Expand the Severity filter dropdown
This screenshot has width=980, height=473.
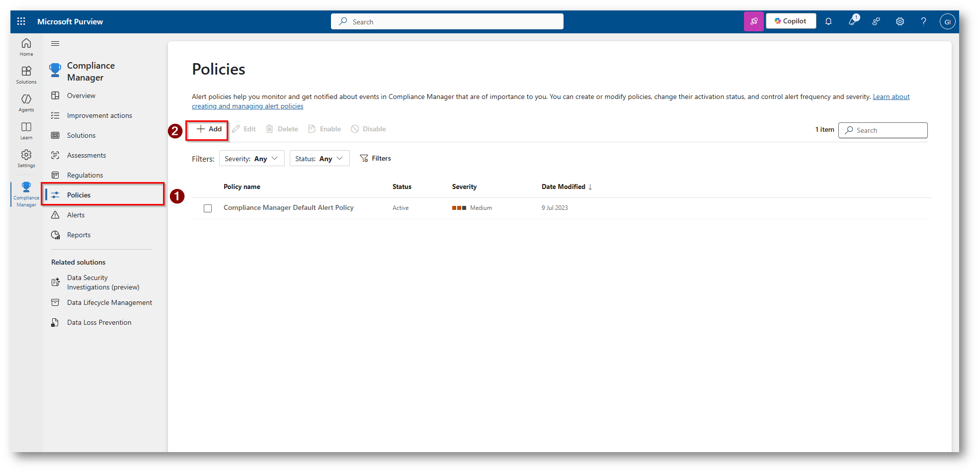coord(251,159)
